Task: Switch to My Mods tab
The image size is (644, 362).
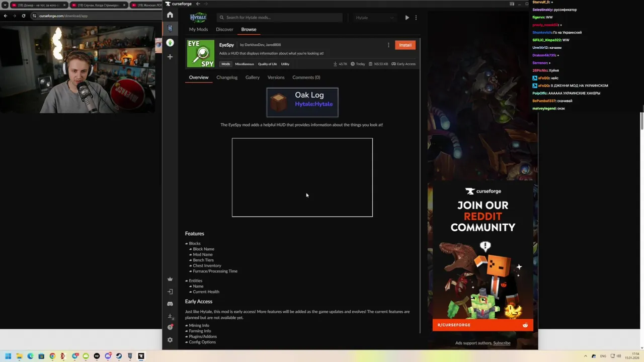Action: (x=198, y=29)
